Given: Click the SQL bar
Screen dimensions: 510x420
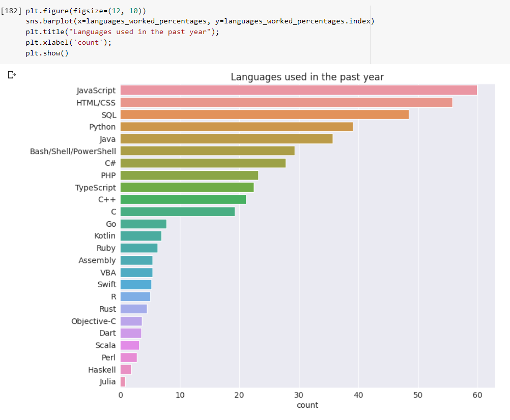Looking at the screenshot, I should coord(265,114).
